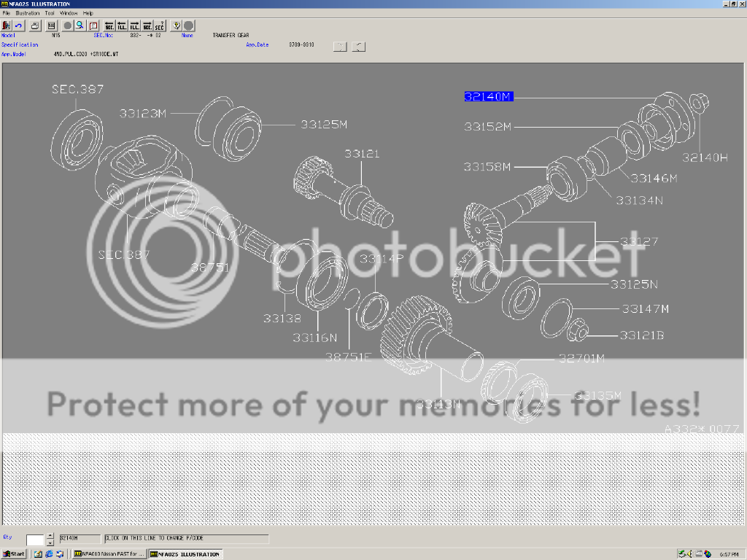Click the printer toolbar icon
Screen dimensions: 747x560
pyautogui.click(x=35, y=26)
